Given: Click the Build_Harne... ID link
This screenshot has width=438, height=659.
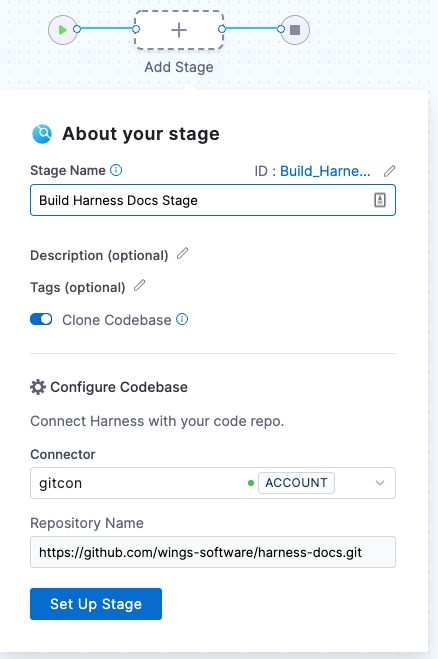Looking at the screenshot, I should click(325, 171).
